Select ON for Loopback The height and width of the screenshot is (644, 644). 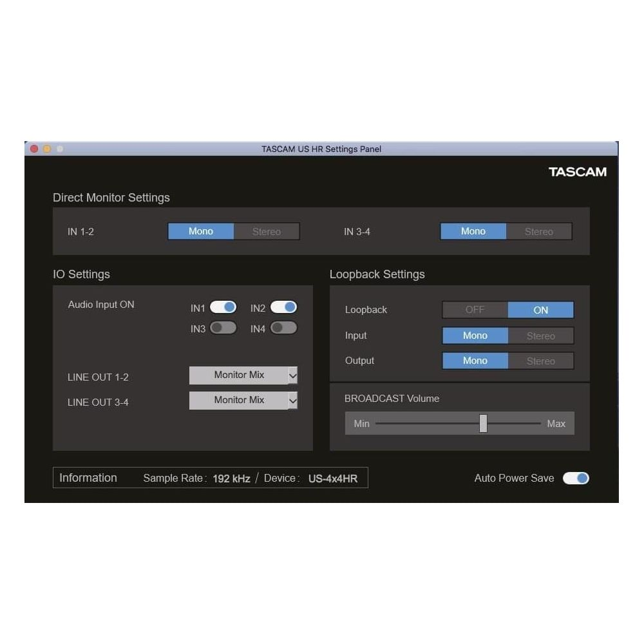point(540,310)
